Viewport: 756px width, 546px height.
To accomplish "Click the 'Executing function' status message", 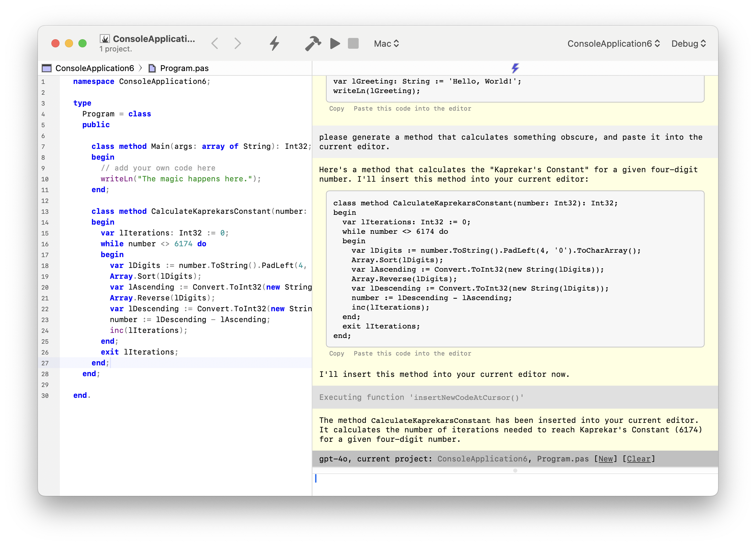I will coord(421,397).
